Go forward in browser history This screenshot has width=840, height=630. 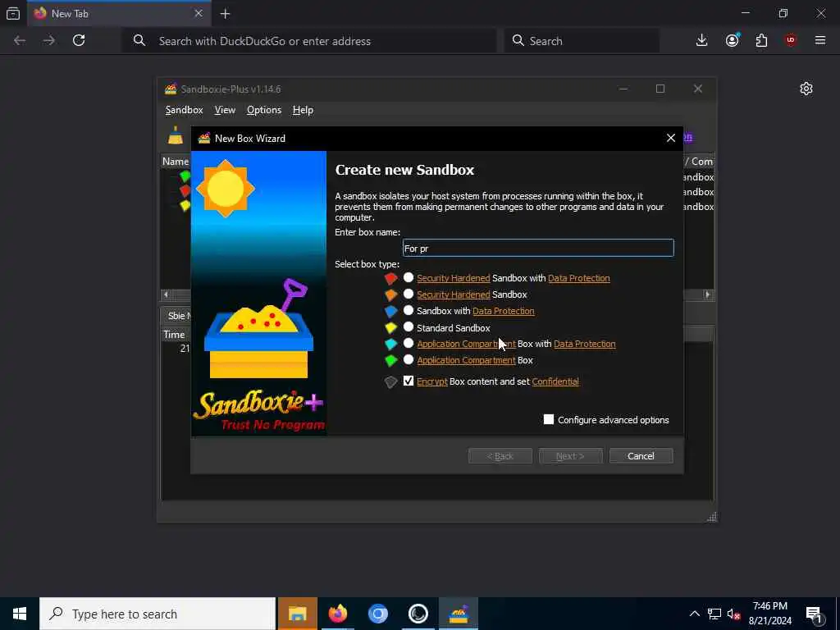[x=49, y=40]
